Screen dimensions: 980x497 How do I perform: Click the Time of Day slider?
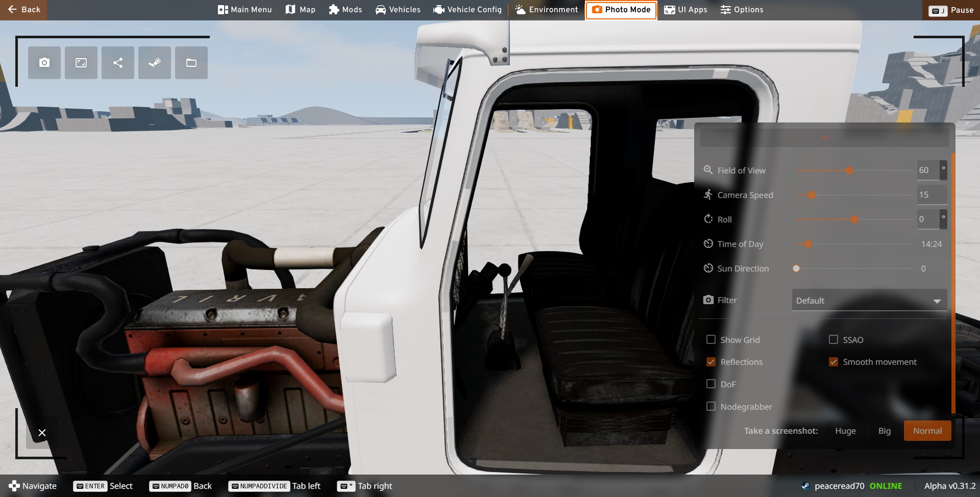click(854, 244)
